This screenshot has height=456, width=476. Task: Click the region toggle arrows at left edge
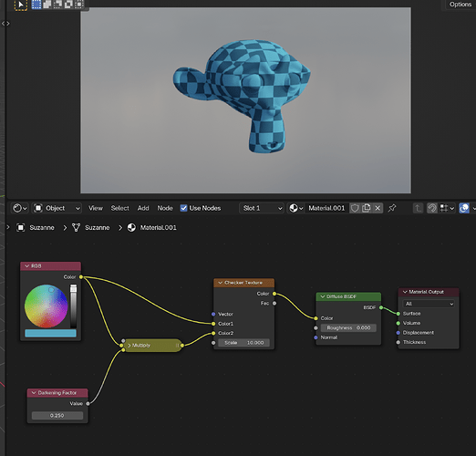coord(5,24)
